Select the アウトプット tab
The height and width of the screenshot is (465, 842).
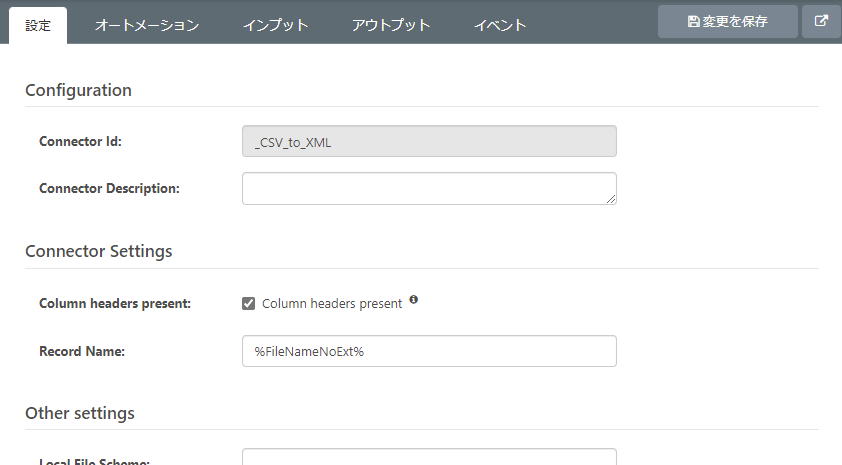(x=391, y=25)
